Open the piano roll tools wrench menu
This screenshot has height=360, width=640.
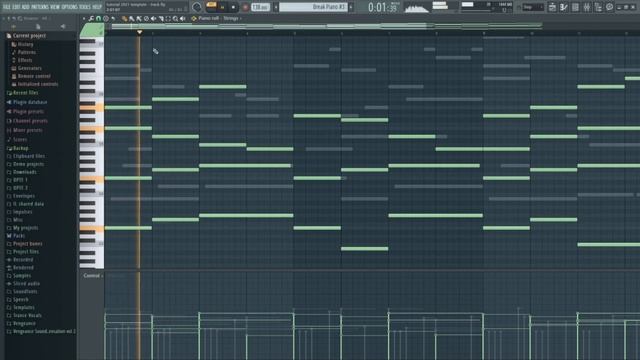click(x=91, y=18)
